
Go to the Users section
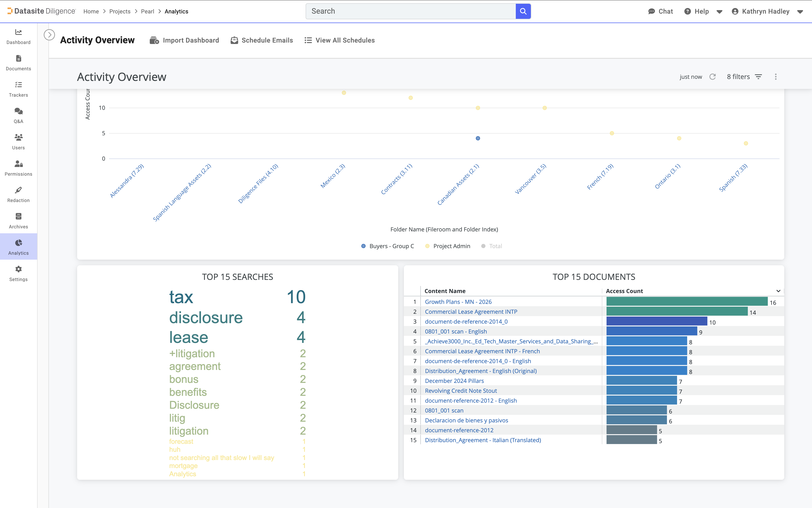[x=19, y=141]
